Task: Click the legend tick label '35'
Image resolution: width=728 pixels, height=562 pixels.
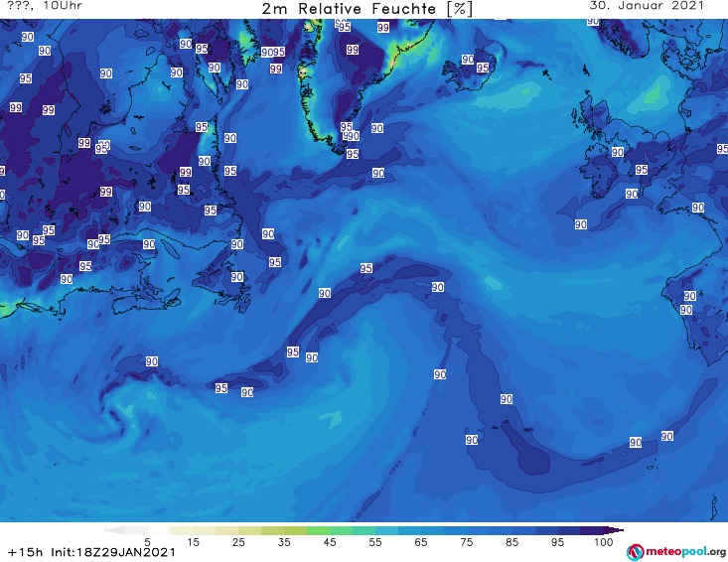Action: click(284, 542)
